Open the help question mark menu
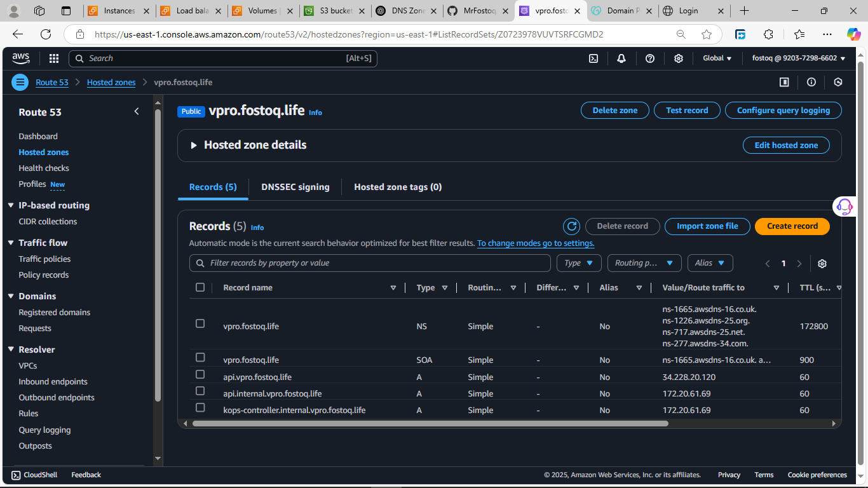The height and width of the screenshot is (488, 868). click(x=650, y=58)
